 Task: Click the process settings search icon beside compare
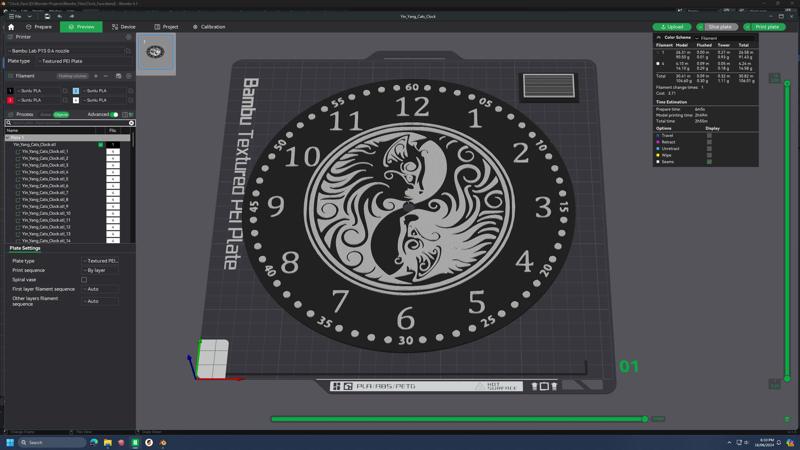point(131,115)
